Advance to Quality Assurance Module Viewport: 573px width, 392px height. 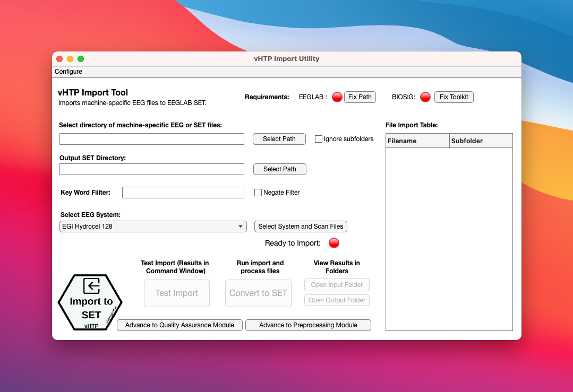(179, 325)
